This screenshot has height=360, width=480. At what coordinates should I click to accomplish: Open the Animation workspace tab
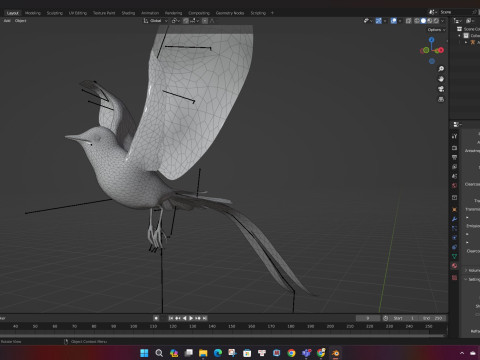(x=150, y=13)
